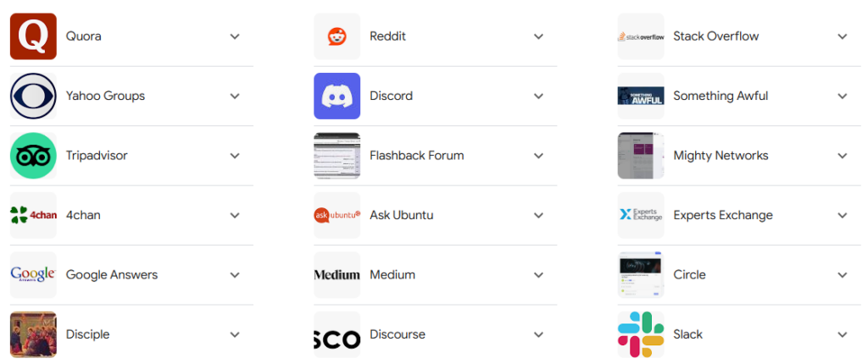Click the Stack Overflow logo icon
This screenshot has height=364, width=868.
click(x=640, y=36)
